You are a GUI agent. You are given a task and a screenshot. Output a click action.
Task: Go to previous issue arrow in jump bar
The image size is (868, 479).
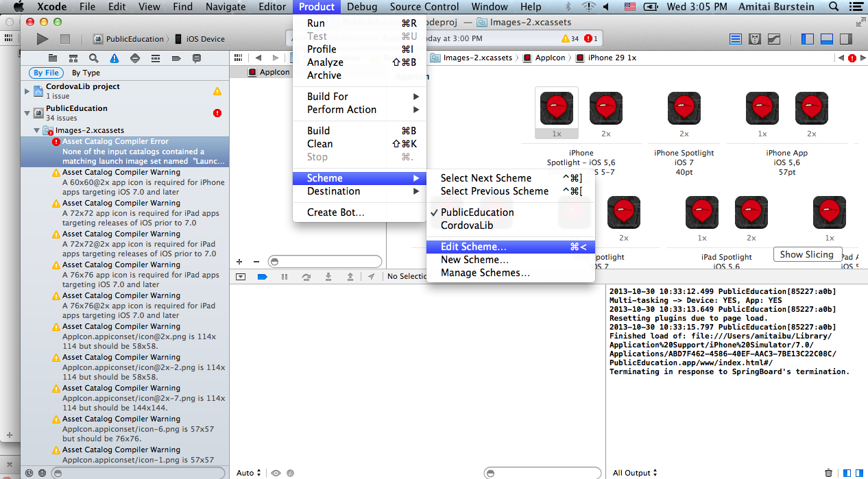pyautogui.click(x=841, y=58)
